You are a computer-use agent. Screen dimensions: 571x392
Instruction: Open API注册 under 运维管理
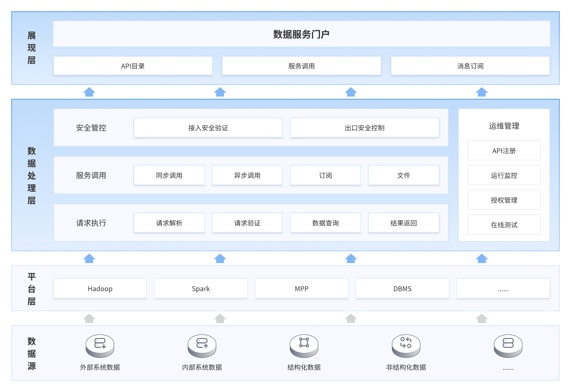tap(504, 151)
